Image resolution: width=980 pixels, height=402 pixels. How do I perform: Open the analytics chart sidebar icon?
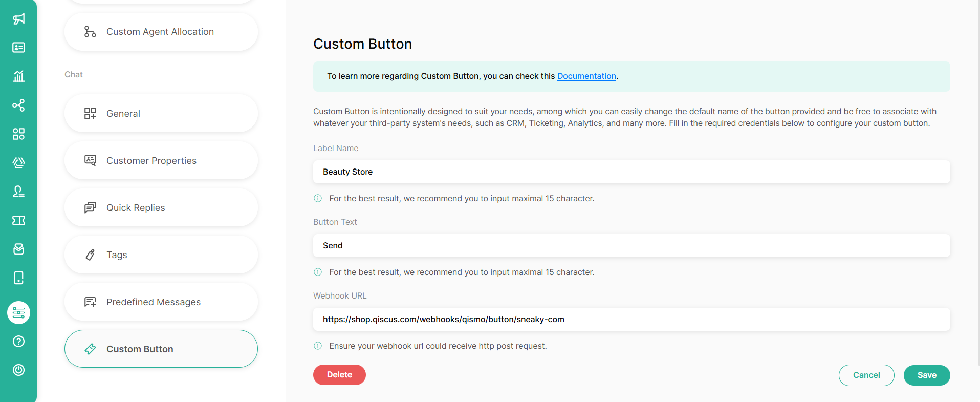(x=18, y=76)
